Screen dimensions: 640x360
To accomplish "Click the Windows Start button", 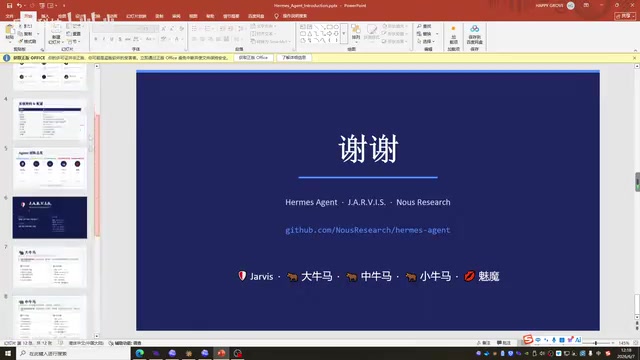I will [8, 353].
